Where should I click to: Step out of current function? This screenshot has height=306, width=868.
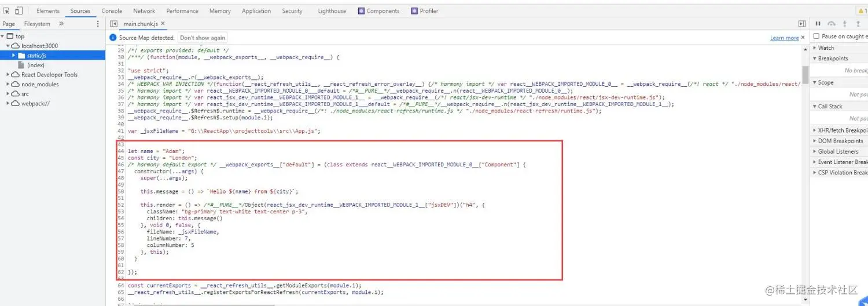click(858, 24)
